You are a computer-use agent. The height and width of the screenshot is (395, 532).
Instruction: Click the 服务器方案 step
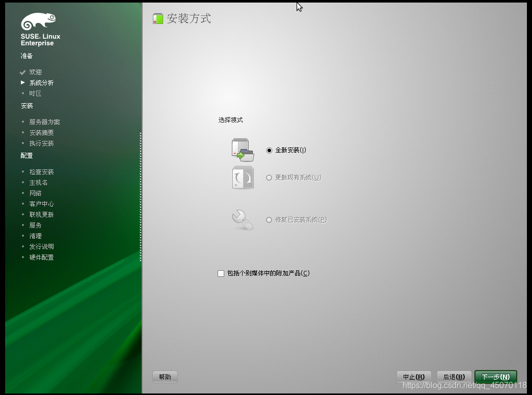tap(44, 122)
